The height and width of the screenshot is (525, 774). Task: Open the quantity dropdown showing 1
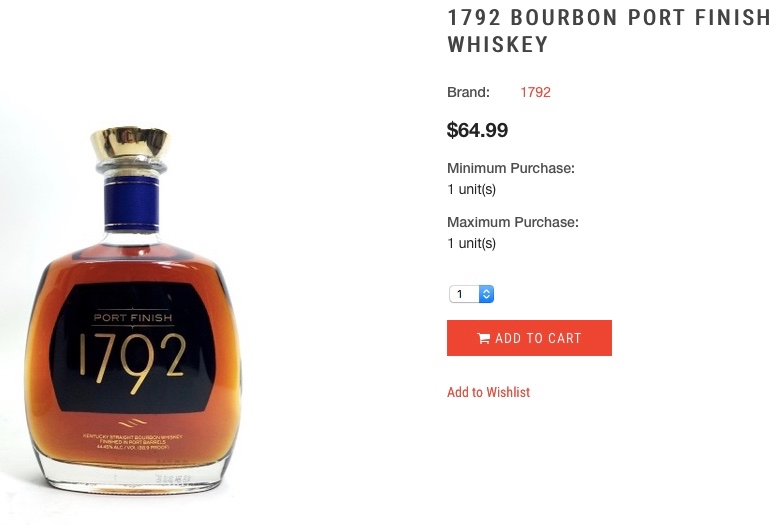click(x=471, y=294)
